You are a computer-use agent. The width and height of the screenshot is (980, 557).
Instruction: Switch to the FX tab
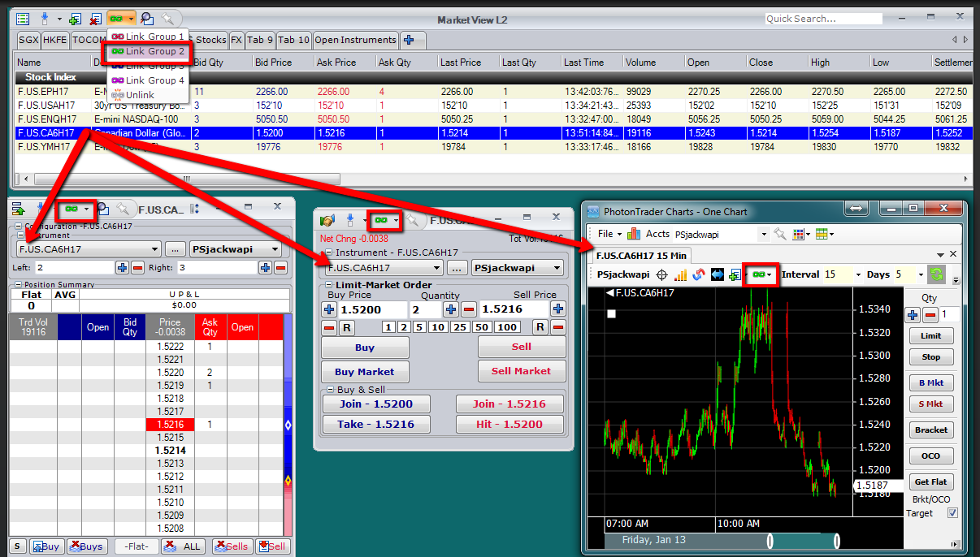236,40
